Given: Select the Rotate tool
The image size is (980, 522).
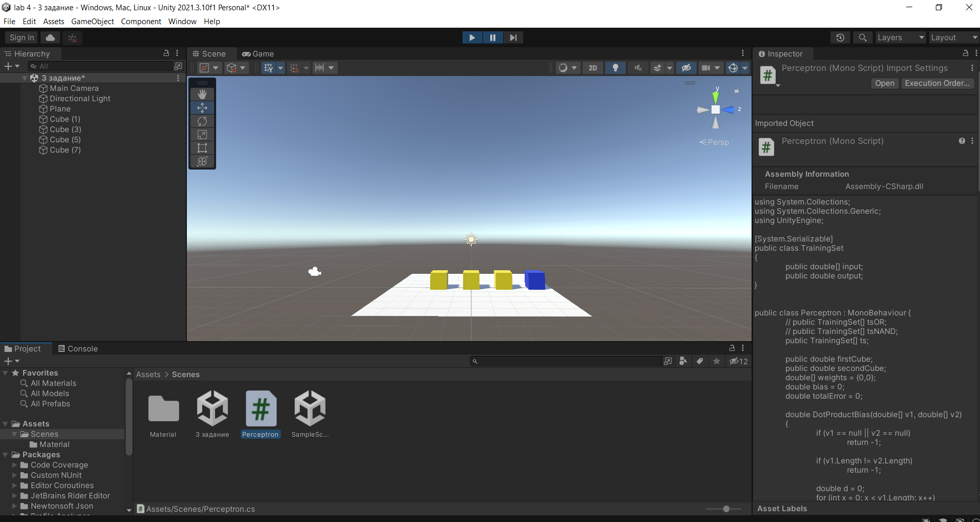Looking at the screenshot, I should [x=202, y=121].
